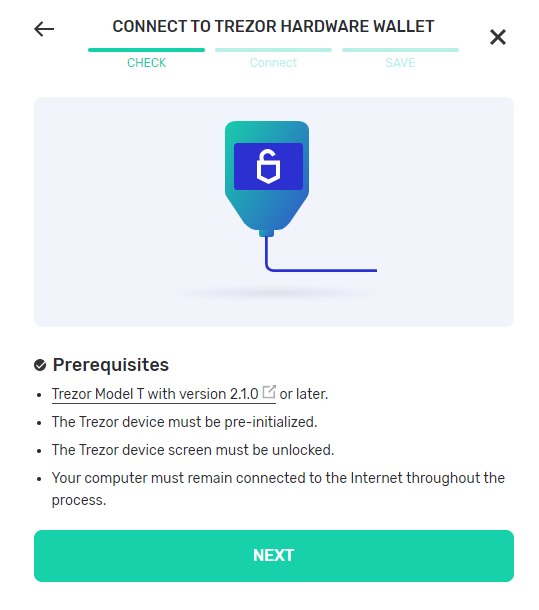Close the Trezor connection dialog

pos(498,37)
